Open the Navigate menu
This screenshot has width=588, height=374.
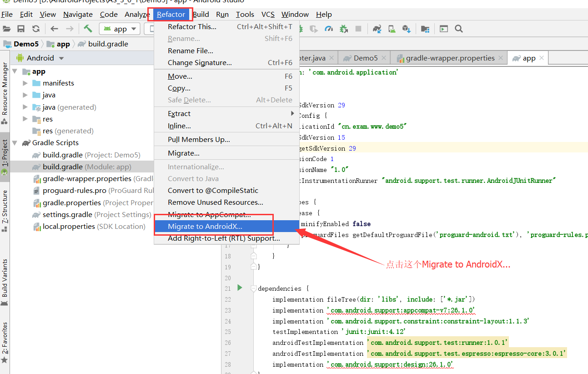coord(78,15)
